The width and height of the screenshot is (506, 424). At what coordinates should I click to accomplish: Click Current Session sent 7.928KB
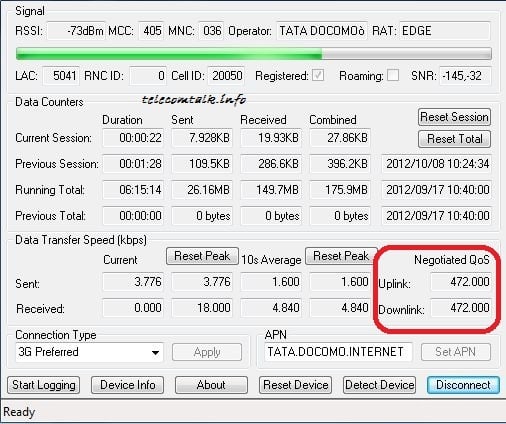(202, 138)
